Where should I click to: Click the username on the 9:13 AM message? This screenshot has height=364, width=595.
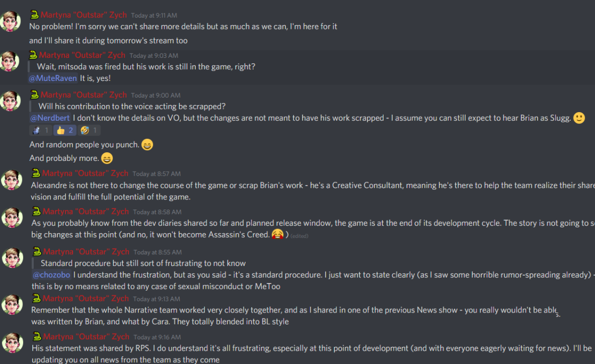(86, 299)
